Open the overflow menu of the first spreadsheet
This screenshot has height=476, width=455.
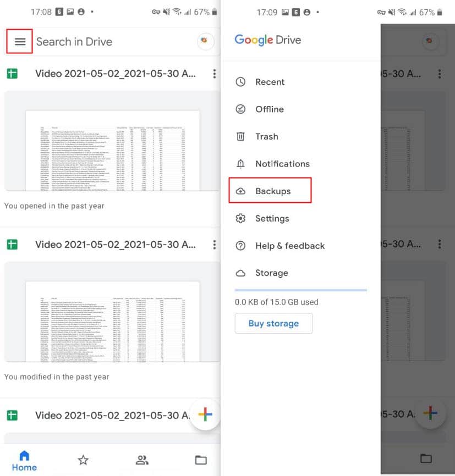214,73
